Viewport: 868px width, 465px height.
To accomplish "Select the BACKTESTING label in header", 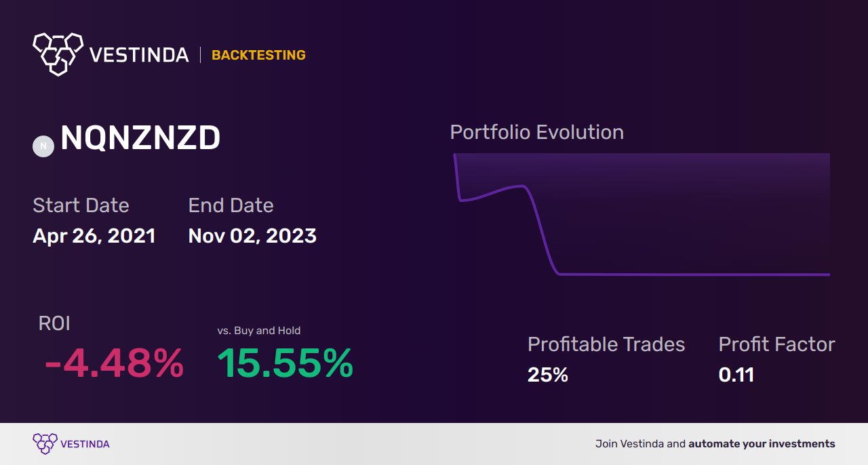I will tap(258, 55).
